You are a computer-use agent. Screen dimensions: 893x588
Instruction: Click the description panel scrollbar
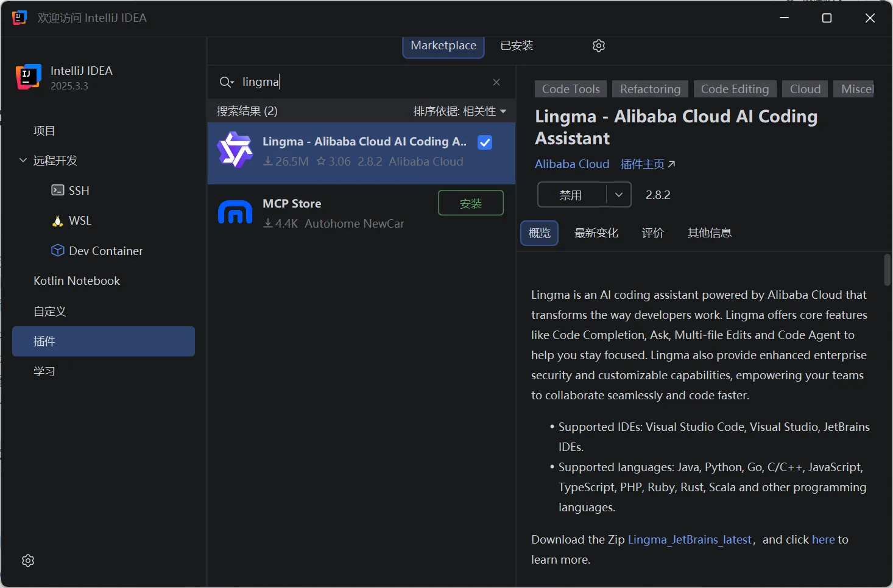pos(887,270)
